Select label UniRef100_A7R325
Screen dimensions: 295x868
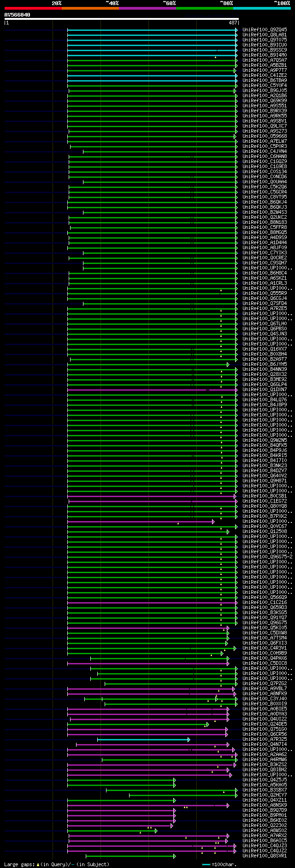(265, 739)
